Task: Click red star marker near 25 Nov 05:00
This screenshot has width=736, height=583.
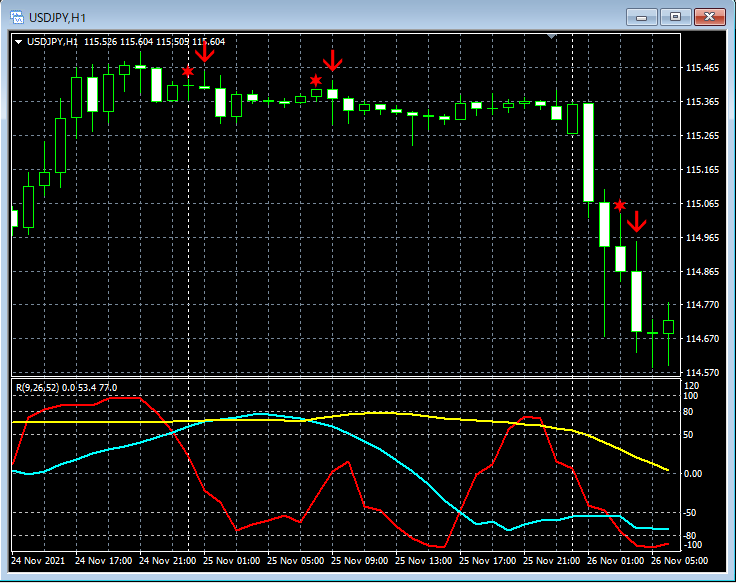Action: [316, 80]
